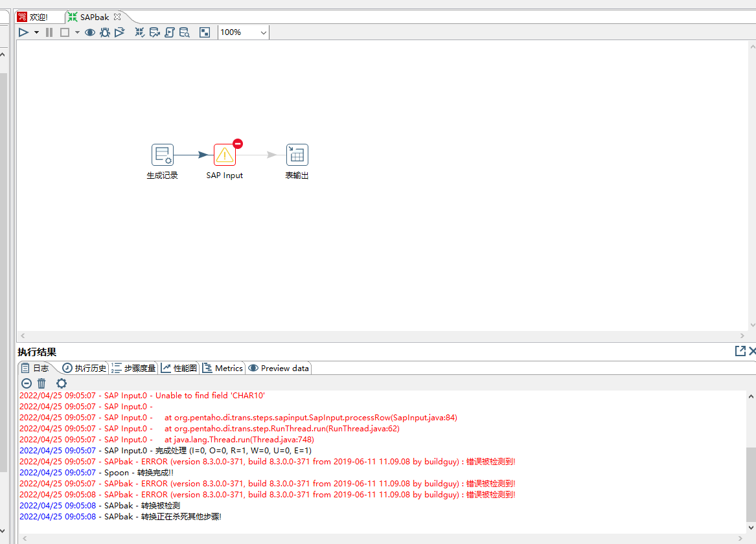This screenshot has width=756, height=544.
Task: Click the log panel up scroll arrow
Action: point(751,396)
